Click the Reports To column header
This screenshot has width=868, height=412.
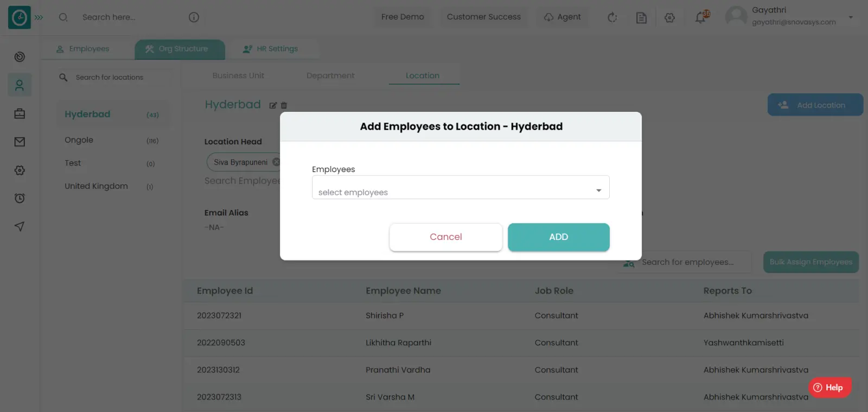tap(727, 291)
